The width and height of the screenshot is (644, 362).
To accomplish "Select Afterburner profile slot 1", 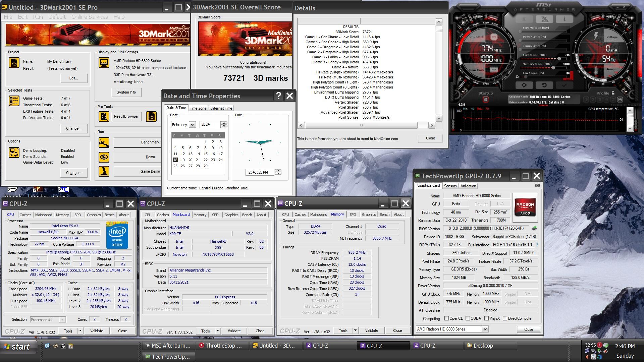I will click(586, 100).
